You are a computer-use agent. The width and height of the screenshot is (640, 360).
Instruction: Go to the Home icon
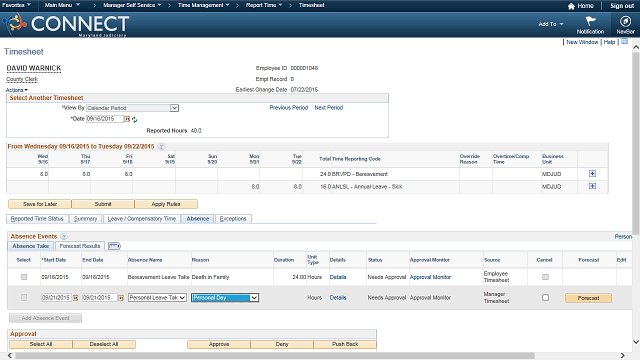point(571,6)
